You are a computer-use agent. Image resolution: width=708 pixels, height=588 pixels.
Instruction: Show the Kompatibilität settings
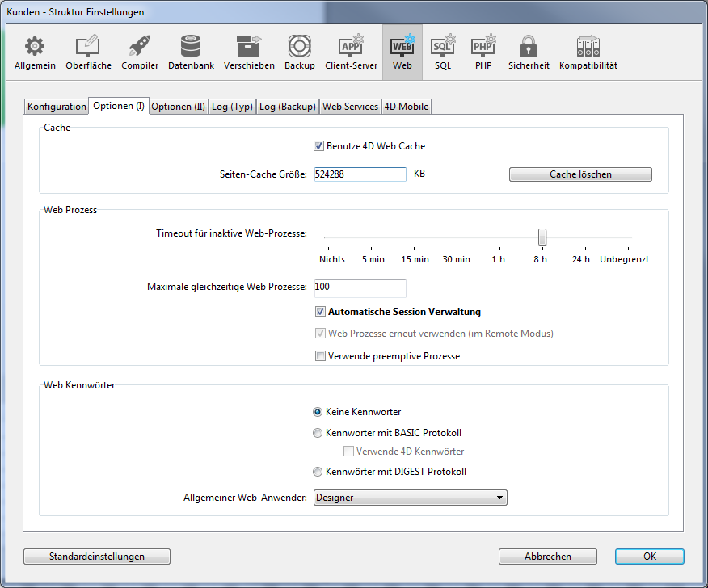(588, 53)
